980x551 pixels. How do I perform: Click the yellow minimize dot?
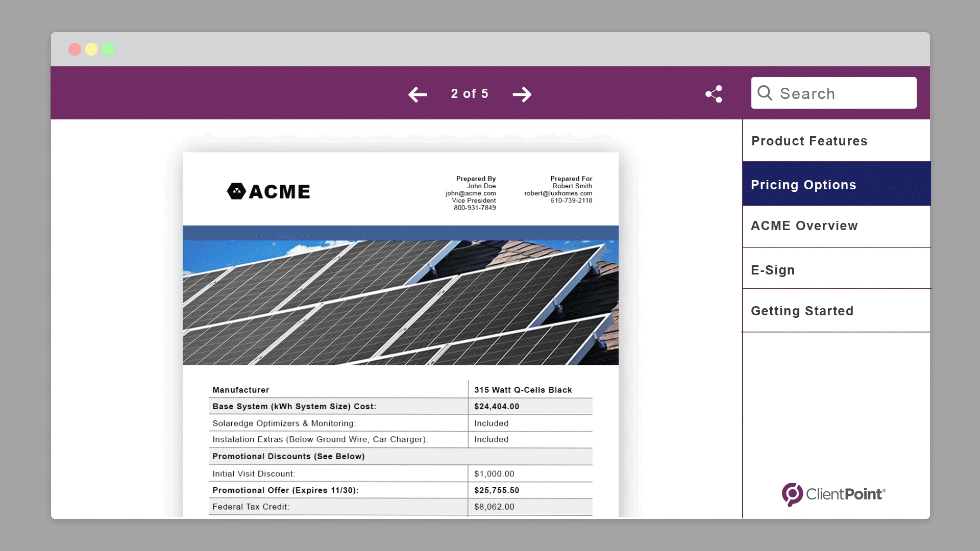click(92, 49)
